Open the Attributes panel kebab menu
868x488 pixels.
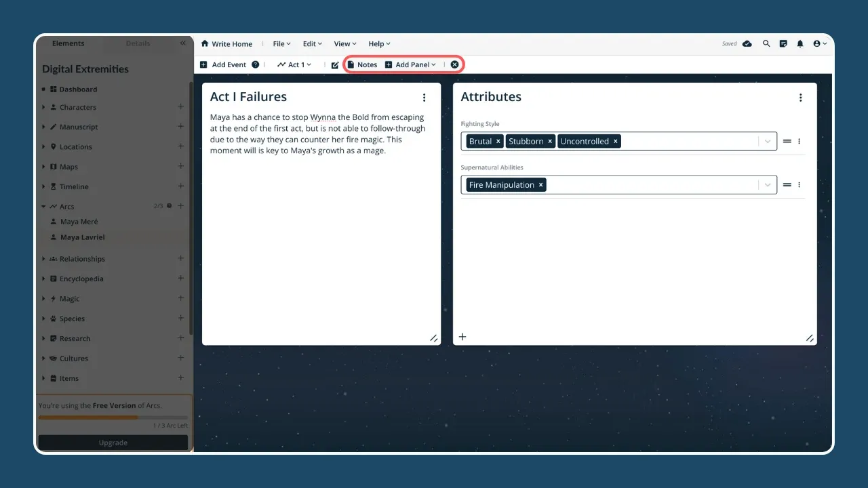(x=801, y=98)
